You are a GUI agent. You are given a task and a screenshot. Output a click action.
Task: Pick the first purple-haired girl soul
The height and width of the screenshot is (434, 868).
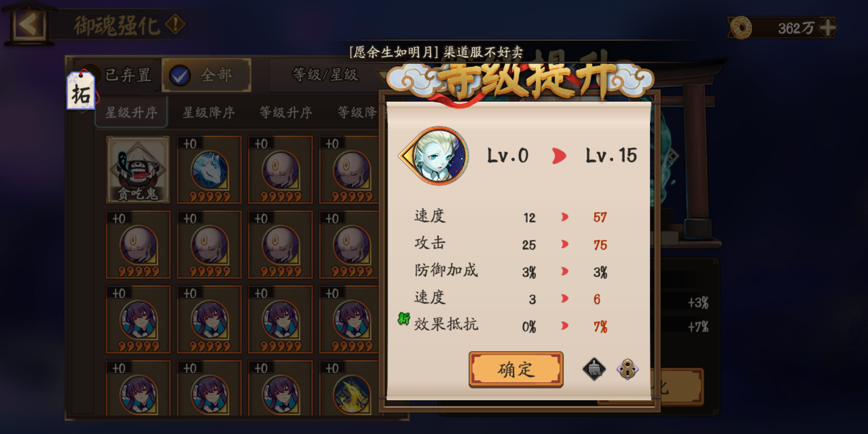pyautogui.click(x=138, y=319)
